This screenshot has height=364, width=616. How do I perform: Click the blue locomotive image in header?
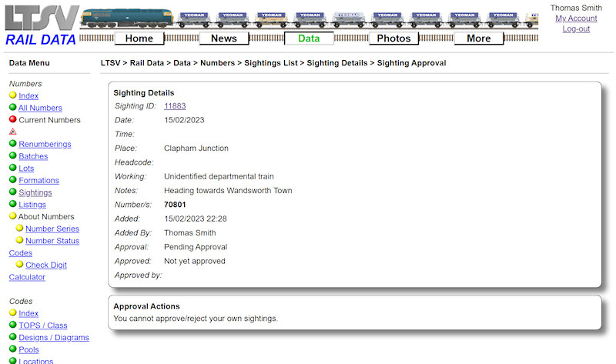tap(127, 18)
